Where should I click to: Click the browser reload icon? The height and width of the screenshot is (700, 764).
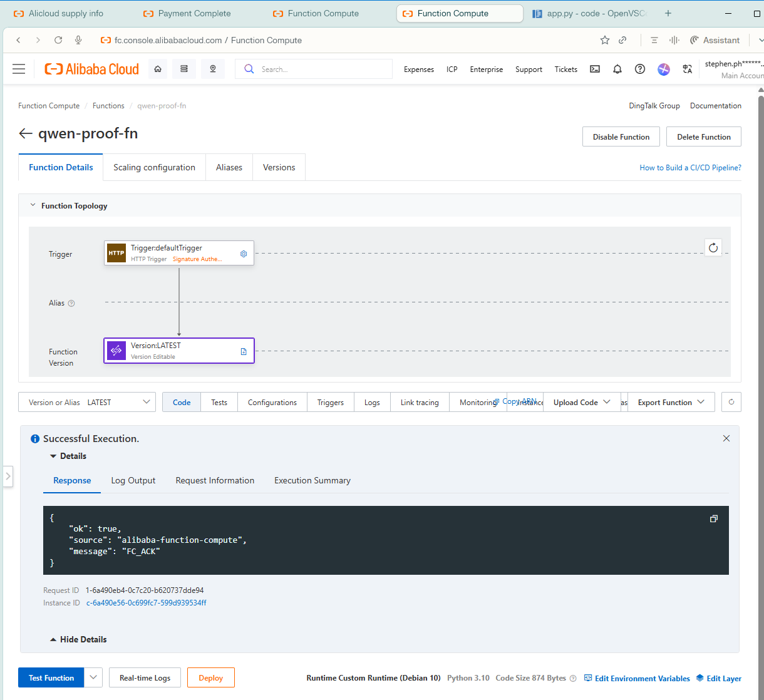point(58,40)
